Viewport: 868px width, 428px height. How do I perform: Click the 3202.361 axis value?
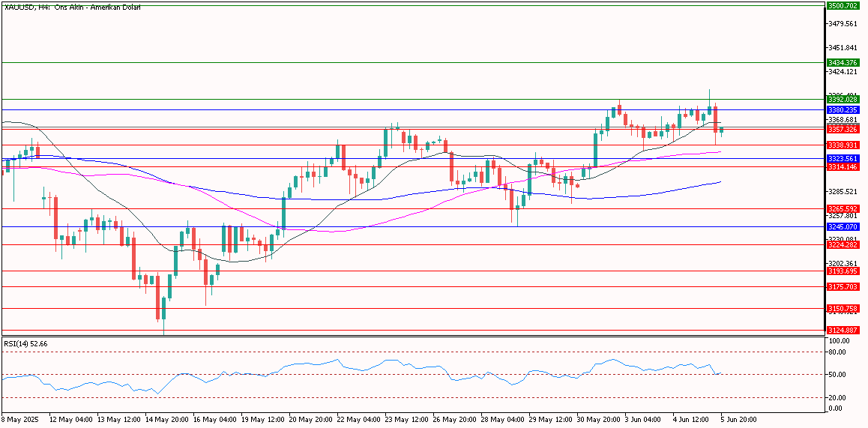pos(842,264)
